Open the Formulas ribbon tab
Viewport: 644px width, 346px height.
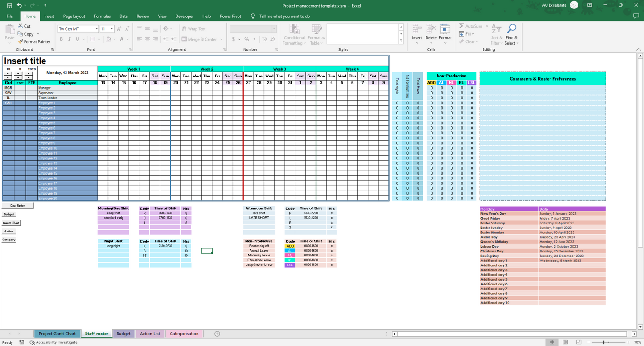102,16
